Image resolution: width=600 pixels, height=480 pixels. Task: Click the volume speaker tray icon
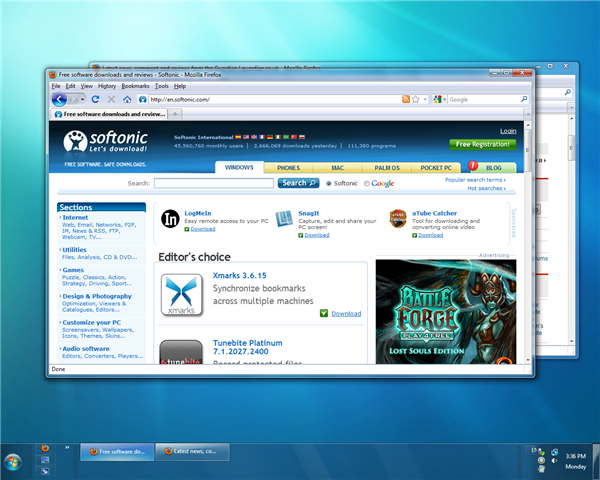point(554,460)
